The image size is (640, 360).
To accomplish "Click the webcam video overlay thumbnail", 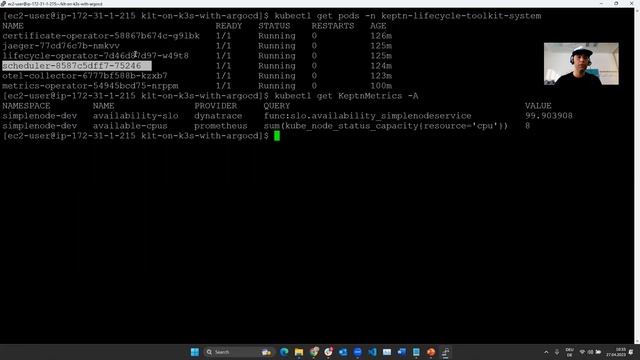I will (x=581, y=64).
